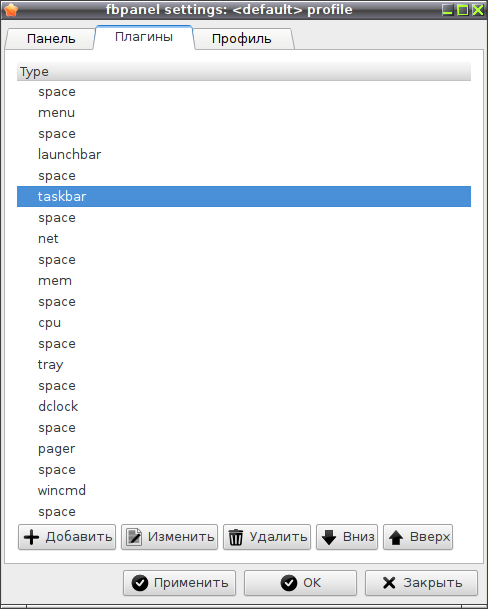The width and height of the screenshot is (488, 609).
Task: Select the tray plugin row
Action: coord(244,364)
